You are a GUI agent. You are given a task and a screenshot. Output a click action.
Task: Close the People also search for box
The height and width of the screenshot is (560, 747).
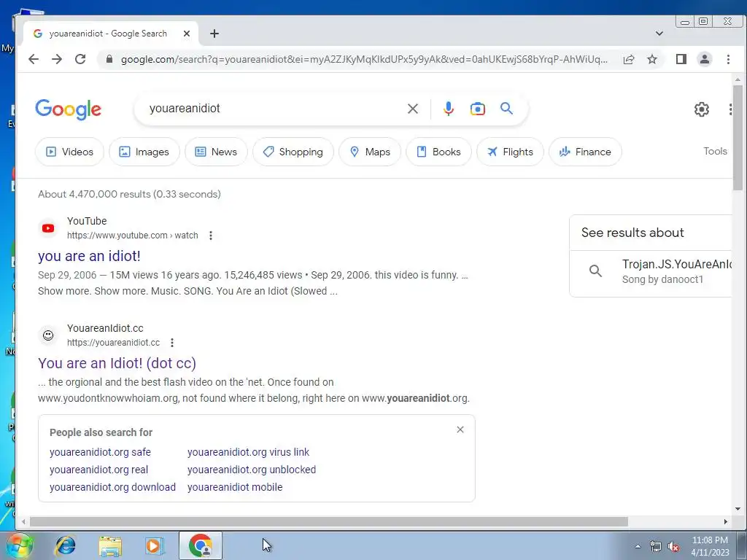click(460, 429)
